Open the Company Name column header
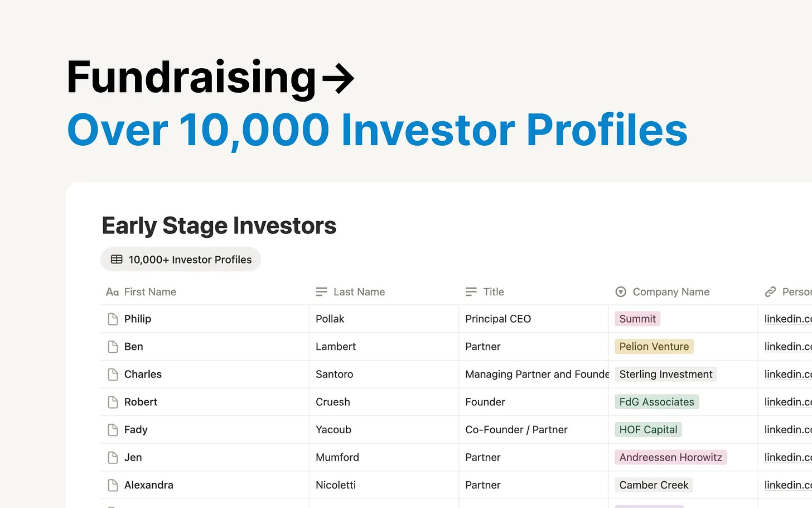812x508 pixels. pyautogui.click(x=683, y=292)
